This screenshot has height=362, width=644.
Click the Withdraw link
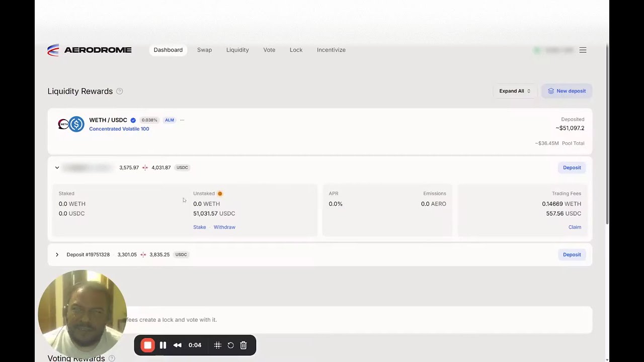click(224, 227)
